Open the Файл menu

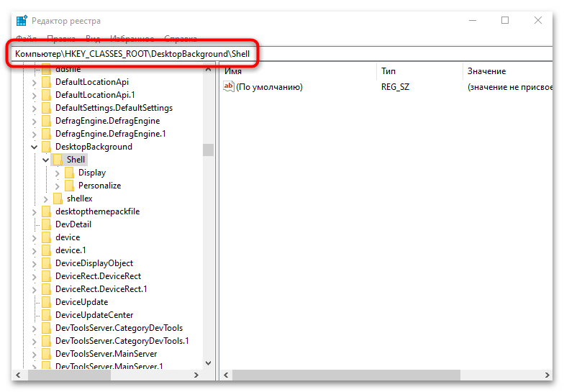point(26,39)
